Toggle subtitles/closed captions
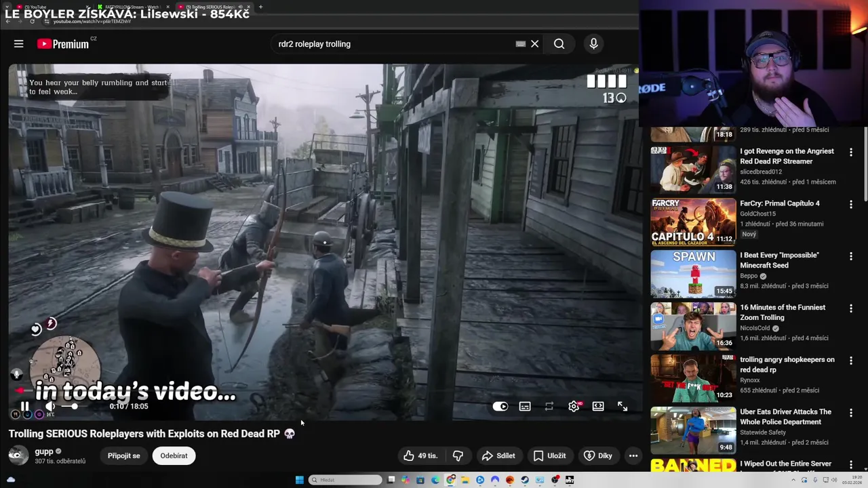This screenshot has height=488, width=868. [x=525, y=407]
